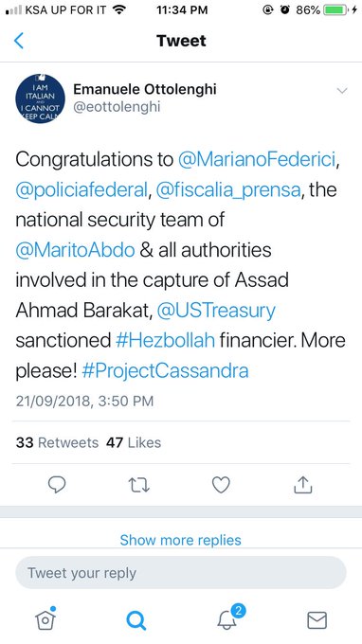Open the @fiscalia_prensa mention
Image resolution: width=362 pixels, height=644 pixels.
(x=228, y=190)
